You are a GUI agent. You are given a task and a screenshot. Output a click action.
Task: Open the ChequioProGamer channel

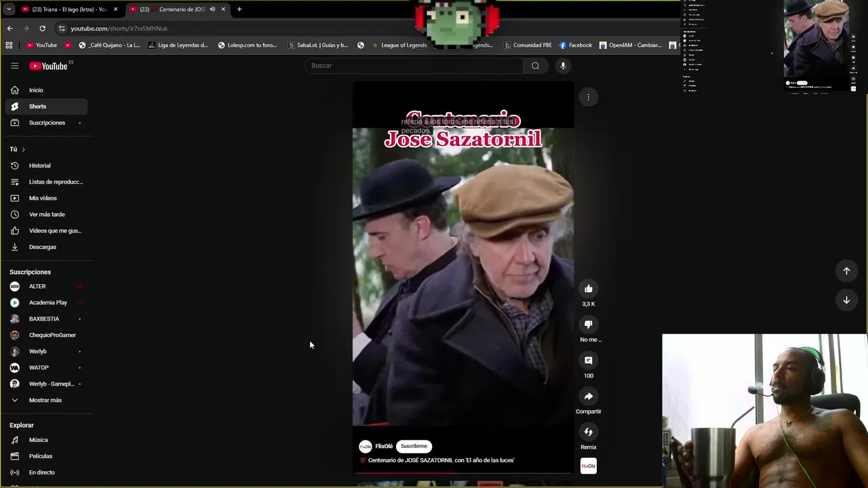point(46,335)
